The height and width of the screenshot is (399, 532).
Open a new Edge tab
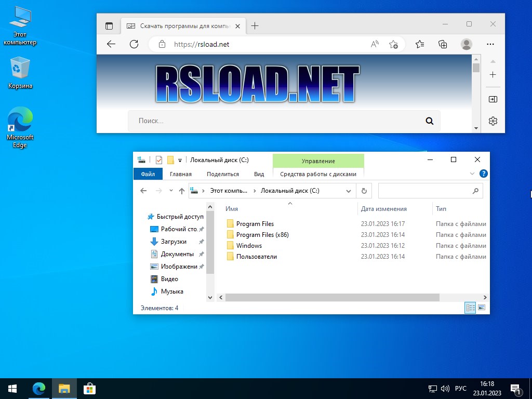pyautogui.click(x=255, y=25)
